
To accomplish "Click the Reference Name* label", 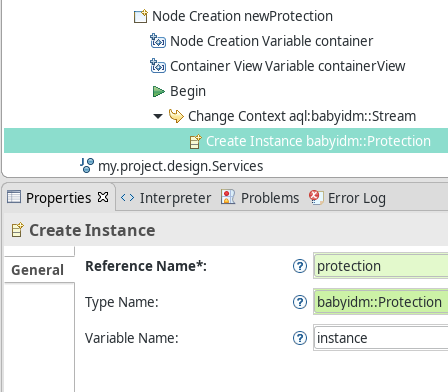I will tap(146, 266).
